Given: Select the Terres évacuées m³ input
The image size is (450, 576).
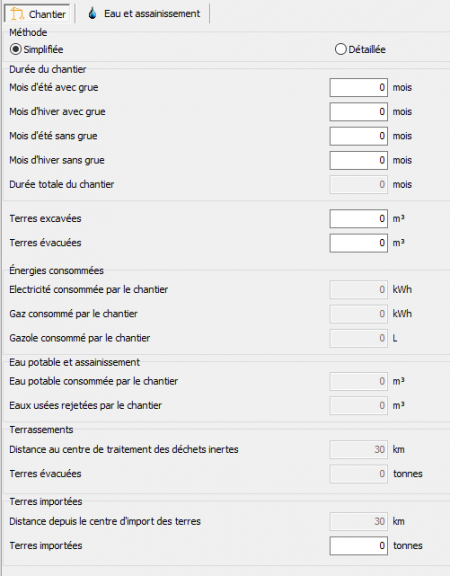Looking at the screenshot, I should click(359, 243).
